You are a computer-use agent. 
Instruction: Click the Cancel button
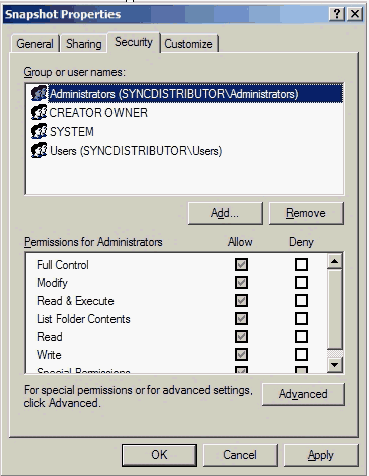[x=240, y=455]
